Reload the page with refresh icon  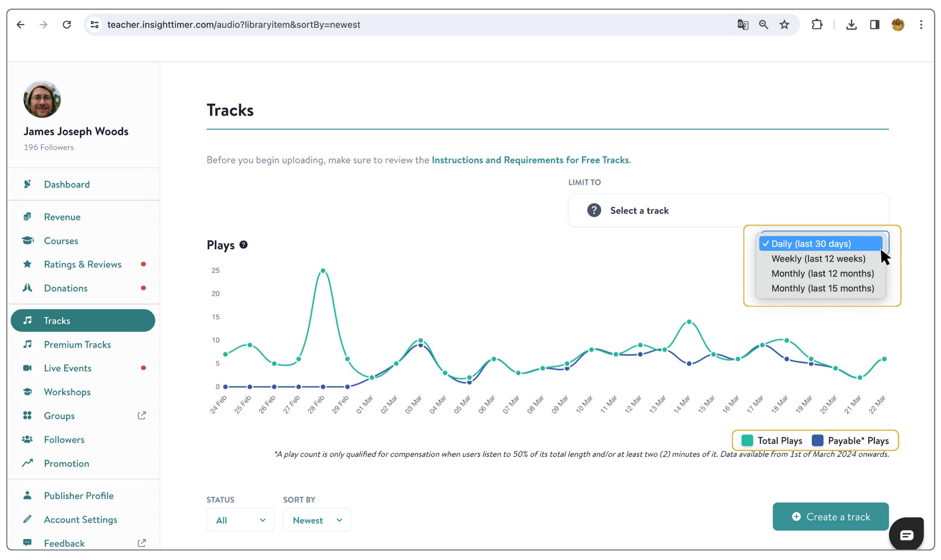click(67, 25)
